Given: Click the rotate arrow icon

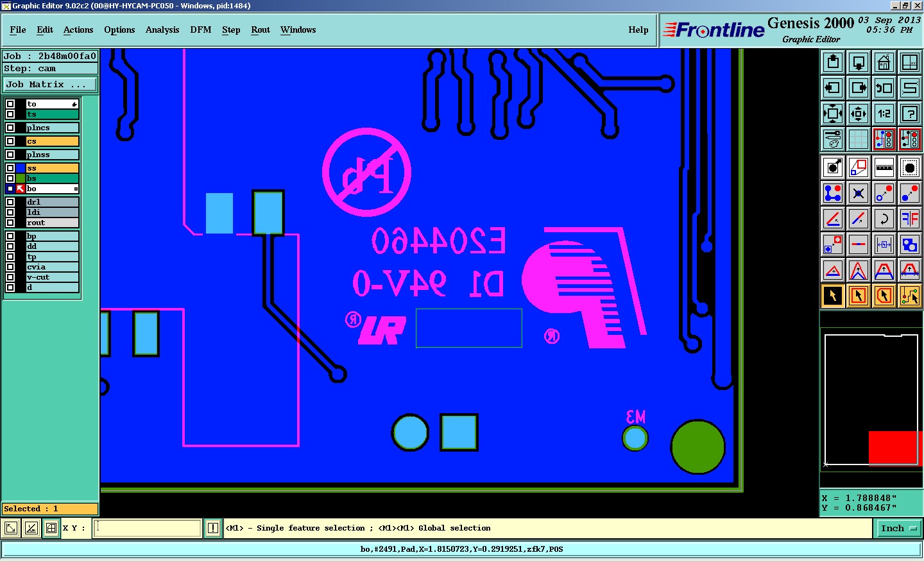Looking at the screenshot, I should pyautogui.click(x=884, y=219).
